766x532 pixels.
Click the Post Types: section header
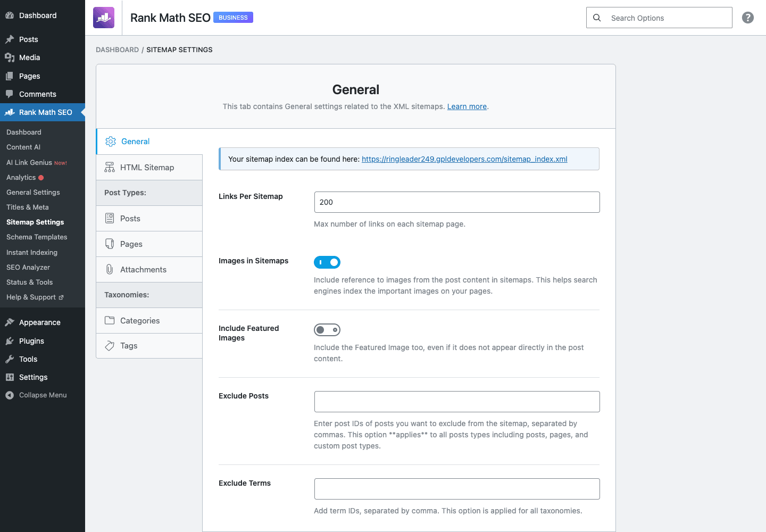(x=149, y=193)
